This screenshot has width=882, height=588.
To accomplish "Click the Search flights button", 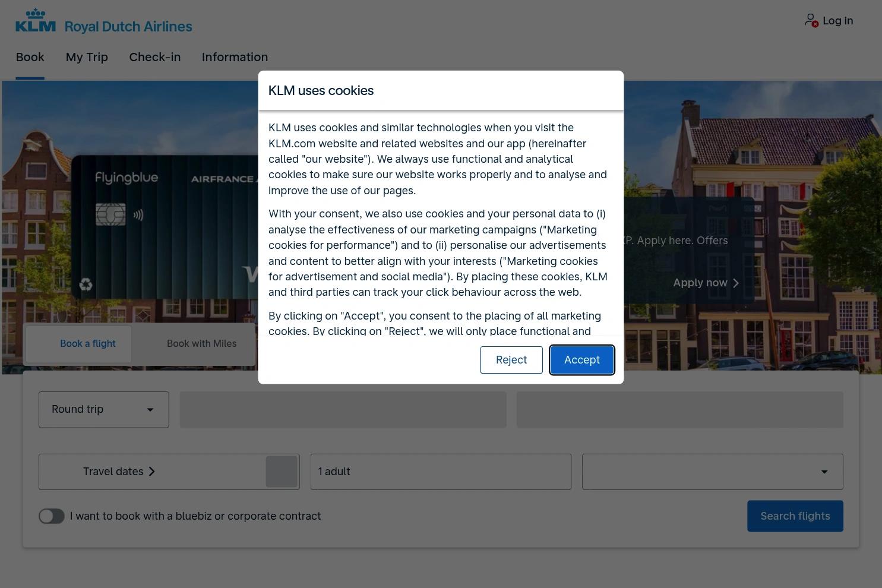I will [795, 516].
